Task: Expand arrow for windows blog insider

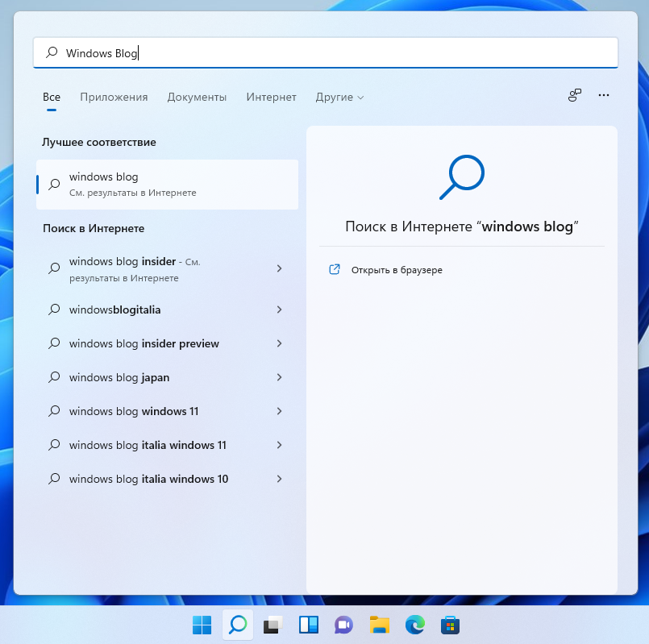Action: point(280,268)
